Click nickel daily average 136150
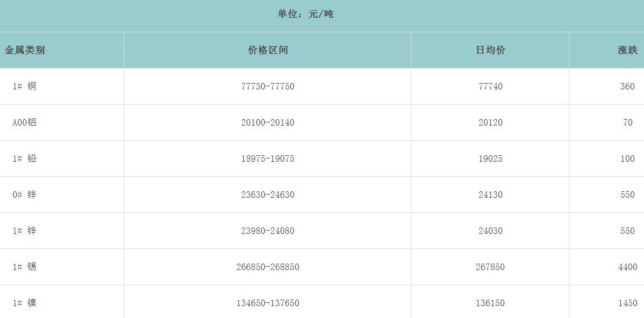This screenshot has width=644, height=318. tap(490, 303)
